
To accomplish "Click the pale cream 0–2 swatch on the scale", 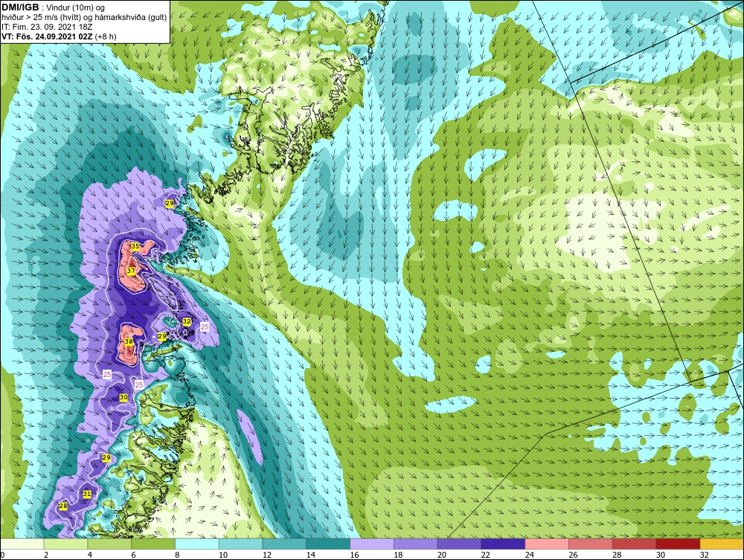I will tap(22, 544).
